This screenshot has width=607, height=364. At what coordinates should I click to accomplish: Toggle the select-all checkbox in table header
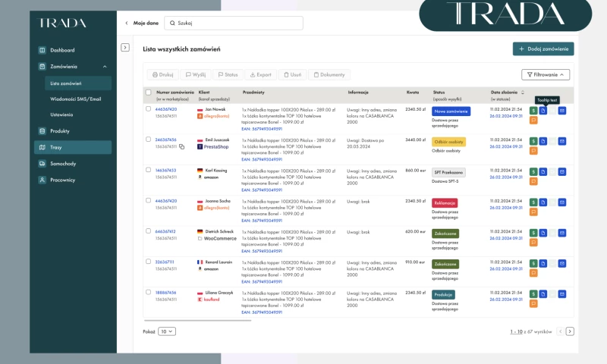click(x=148, y=93)
